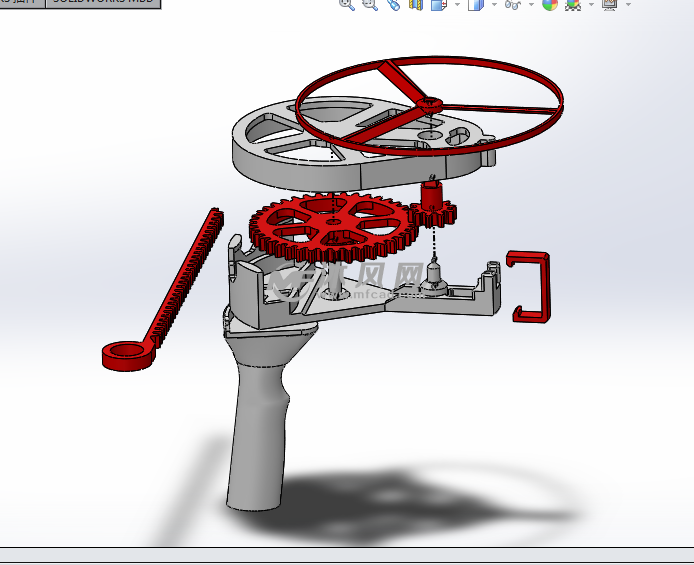Image resolution: width=694 pixels, height=565 pixels.
Task: Expand the View Orientation dropdown arrow
Action: tap(457, 4)
